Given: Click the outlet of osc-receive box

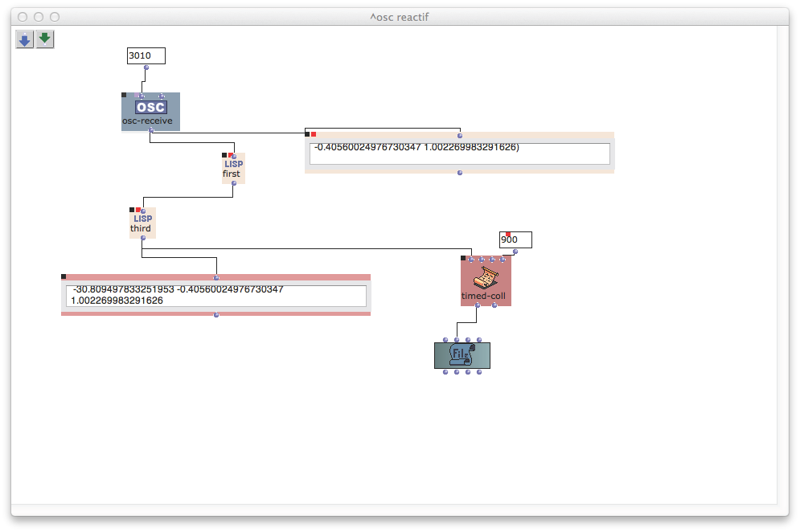Looking at the screenshot, I should [x=151, y=130].
